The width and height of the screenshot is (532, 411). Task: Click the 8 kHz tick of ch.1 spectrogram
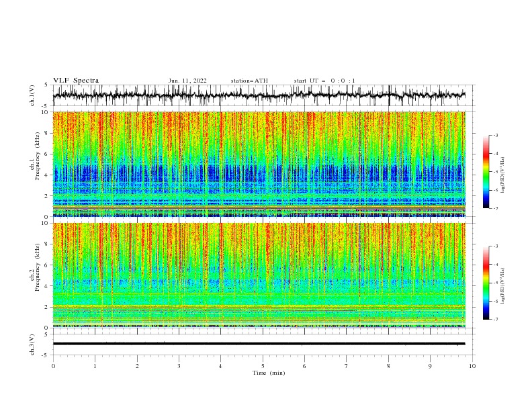tap(46, 133)
